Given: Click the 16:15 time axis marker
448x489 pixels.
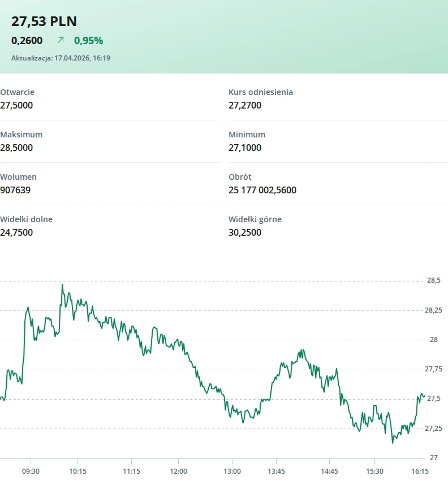Looking at the screenshot, I should (420, 471).
